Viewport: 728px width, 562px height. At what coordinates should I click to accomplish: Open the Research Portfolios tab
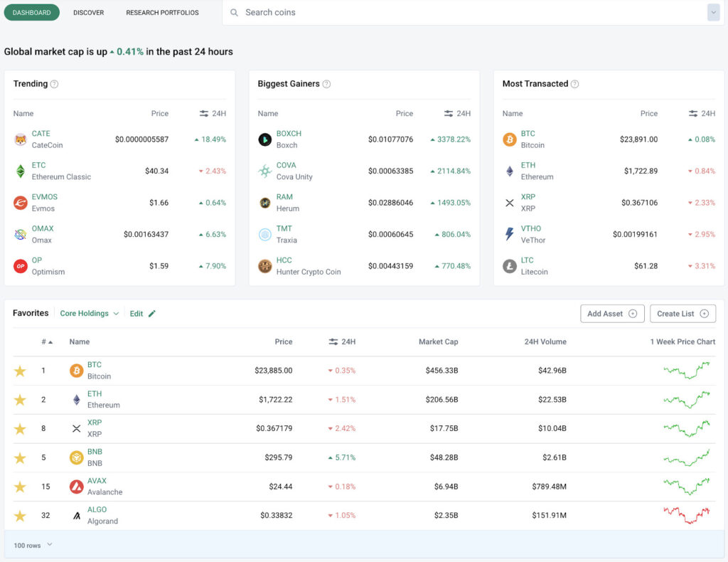point(163,12)
